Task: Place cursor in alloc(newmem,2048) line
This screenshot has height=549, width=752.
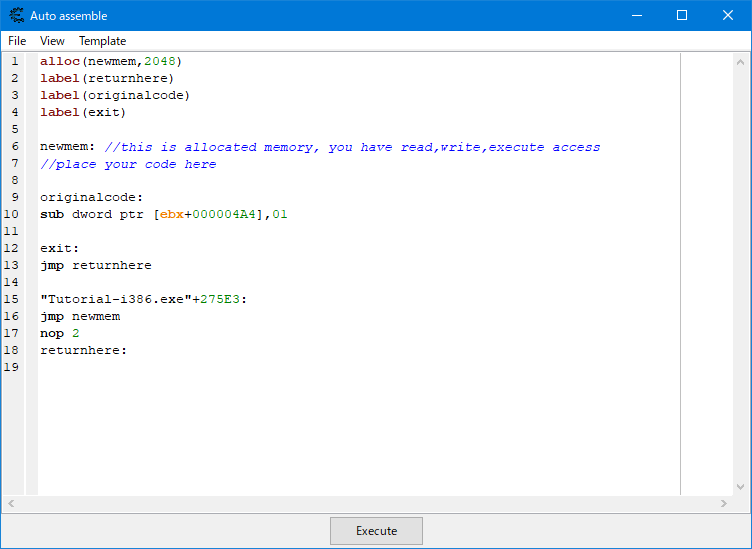Action: pos(111,61)
